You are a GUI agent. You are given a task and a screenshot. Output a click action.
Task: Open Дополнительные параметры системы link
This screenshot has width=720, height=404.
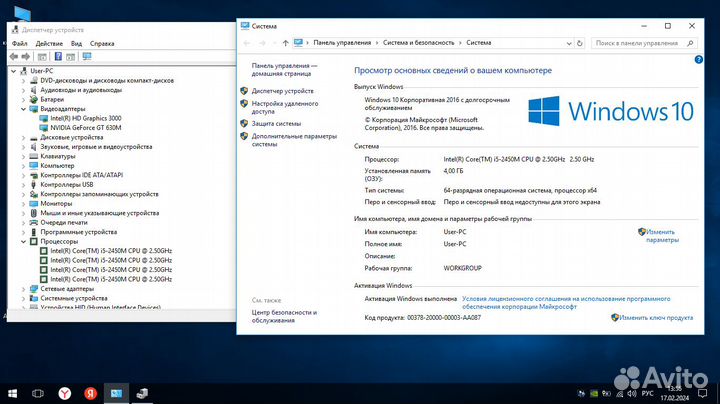[x=294, y=140]
